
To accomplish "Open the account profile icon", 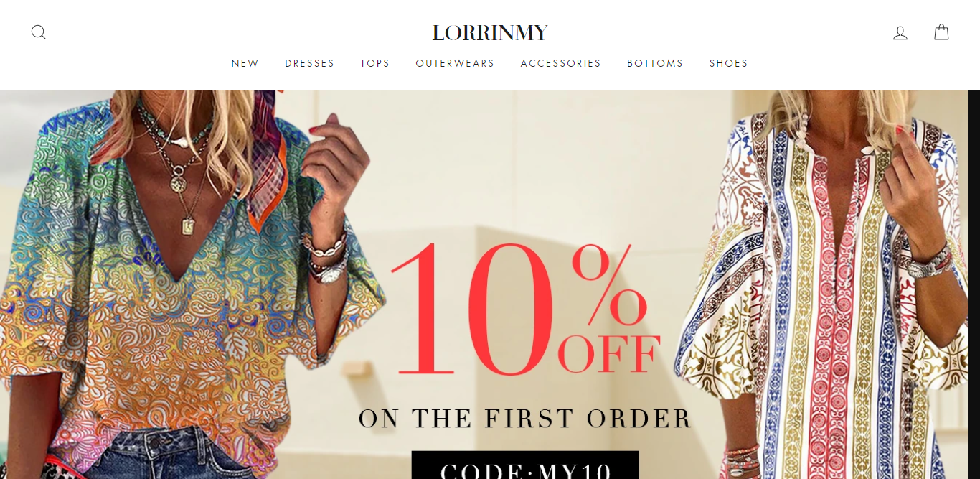I will [x=900, y=32].
